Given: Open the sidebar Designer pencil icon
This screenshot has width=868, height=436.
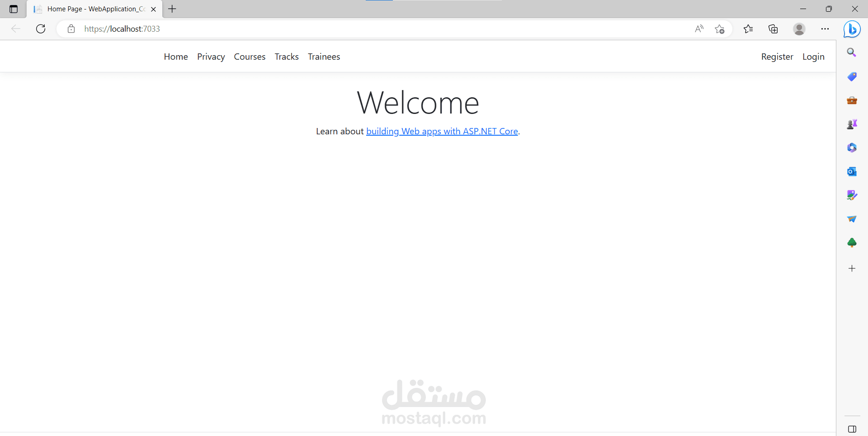Looking at the screenshot, I should pos(852,195).
